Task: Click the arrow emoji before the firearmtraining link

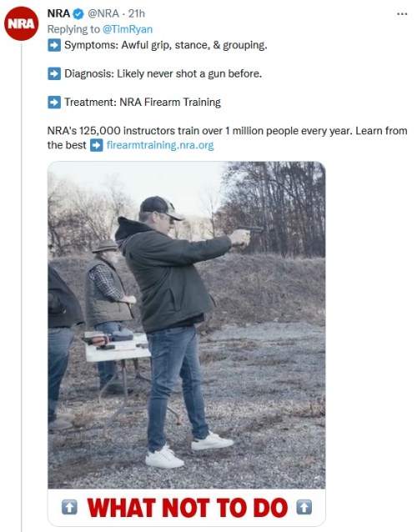Action: click(x=97, y=146)
